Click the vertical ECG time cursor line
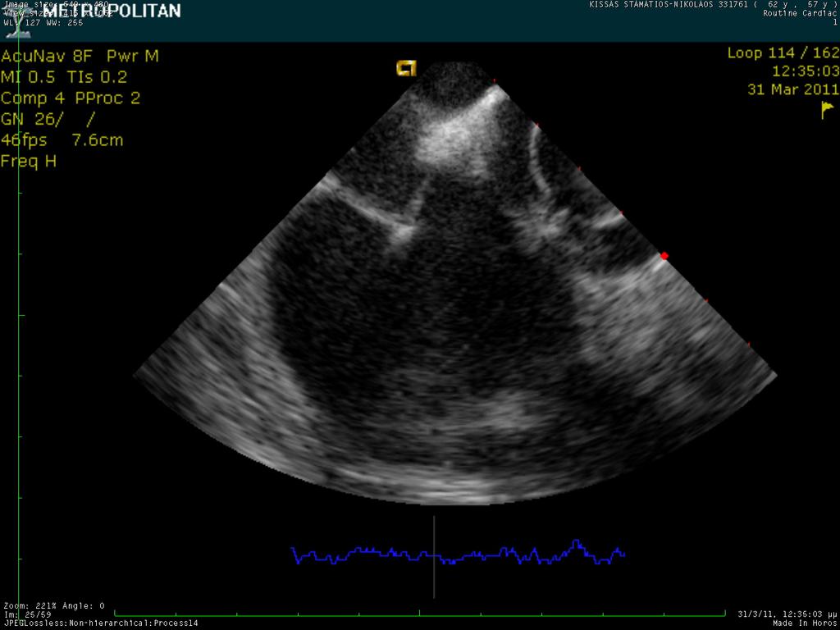This screenshot has width=840, height=630. pyautogui.click(x=434, y=557)
